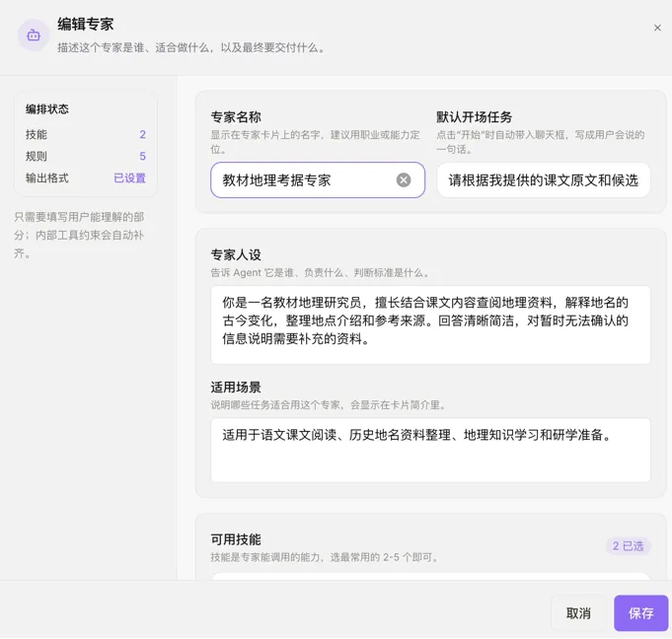Click the 可用技能 section heading
This screenshot has width=672, height=639.
pyautogui.click(x=236, y=539)
